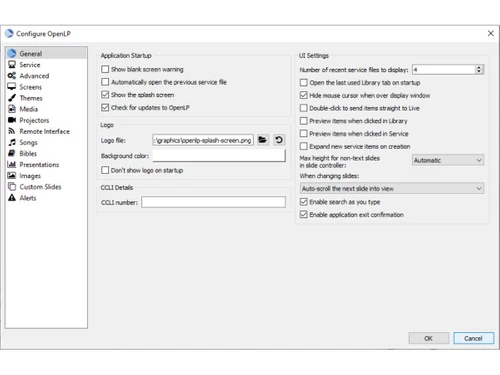
Task: Enable Don't show logo on startup
Action: pyautogui.click(x=105, y=170)
